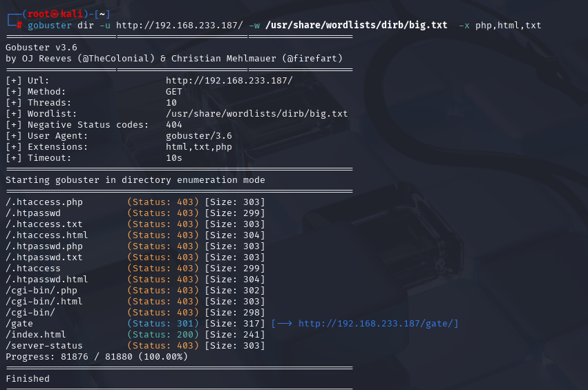The image size is (588, 390).
Task: Click the /.htpasswd result without extension
Action: tap(33, 213)
